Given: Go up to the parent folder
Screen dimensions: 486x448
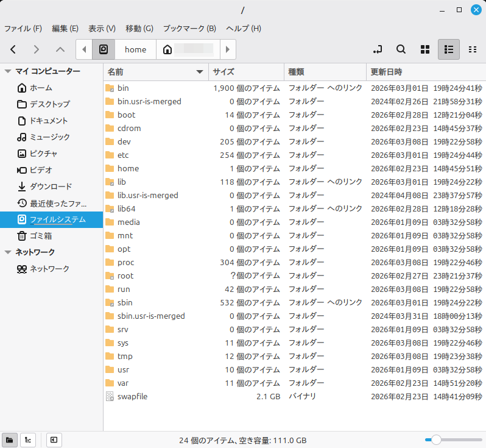Looking at the screenshot, I should click(x=60, y=49).
